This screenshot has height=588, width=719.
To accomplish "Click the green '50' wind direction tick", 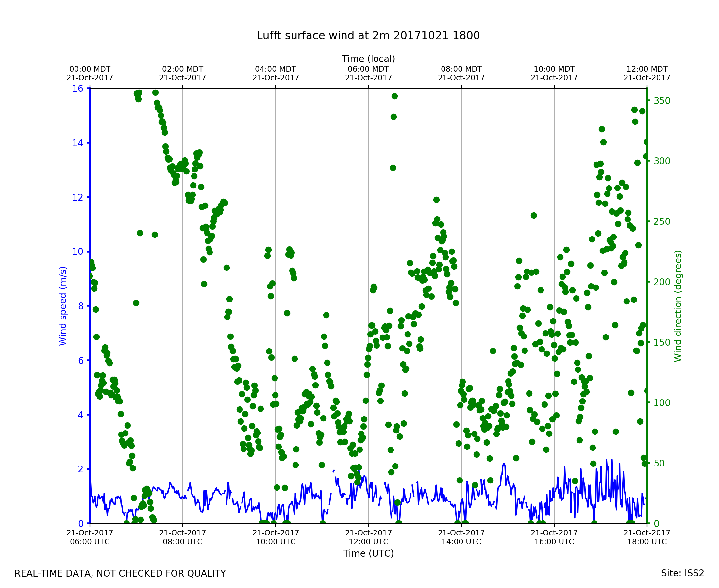I will point(660,463).
